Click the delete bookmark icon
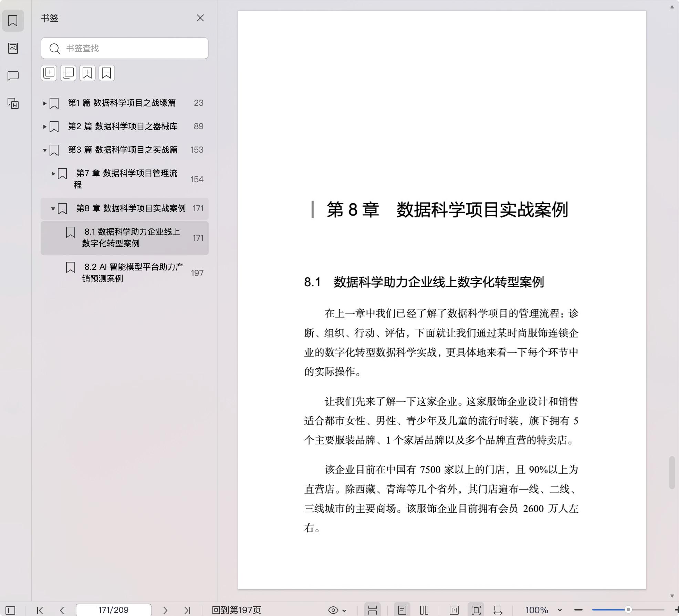 [107, 73]
